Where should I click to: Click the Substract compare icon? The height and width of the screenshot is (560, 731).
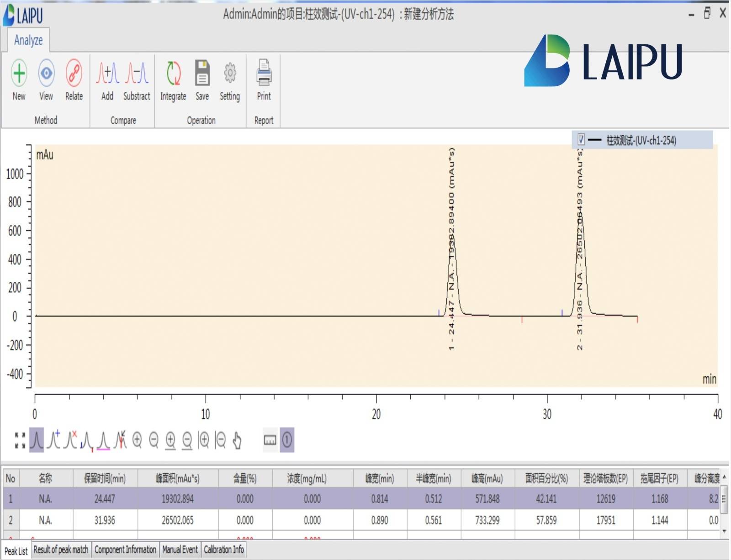pos(137,73)
